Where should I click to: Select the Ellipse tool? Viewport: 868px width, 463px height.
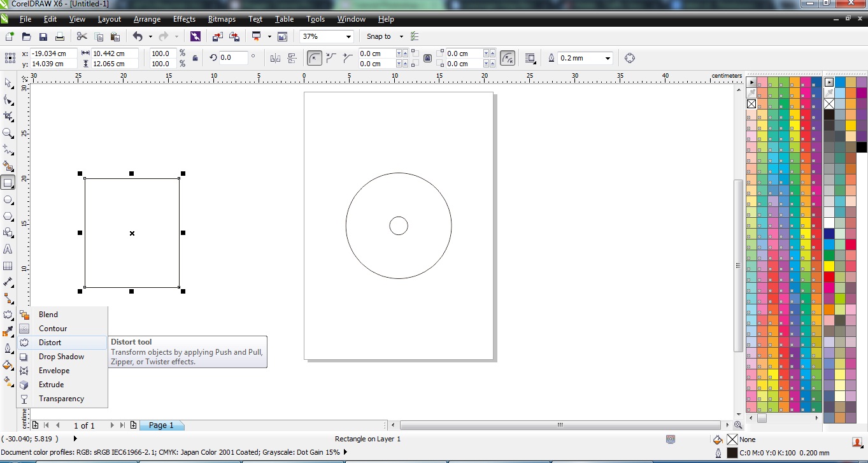tap(8, 199)
